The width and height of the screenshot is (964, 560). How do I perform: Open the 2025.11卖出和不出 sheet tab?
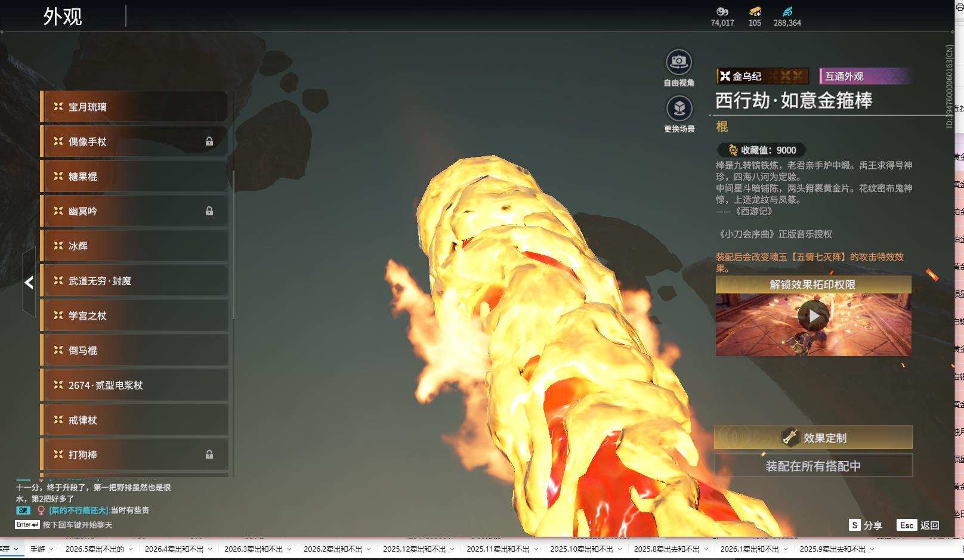pyautogui.click(x=498, y=549)
